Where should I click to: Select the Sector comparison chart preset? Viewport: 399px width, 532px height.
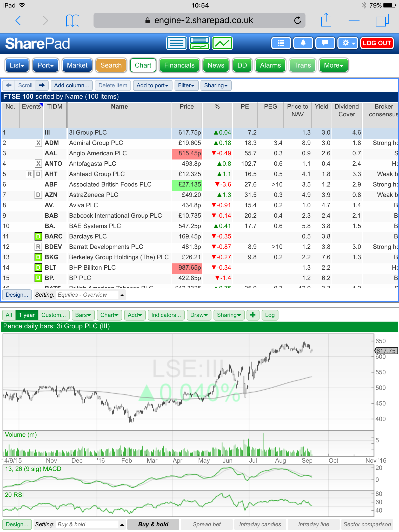click(x=367, y=524)
